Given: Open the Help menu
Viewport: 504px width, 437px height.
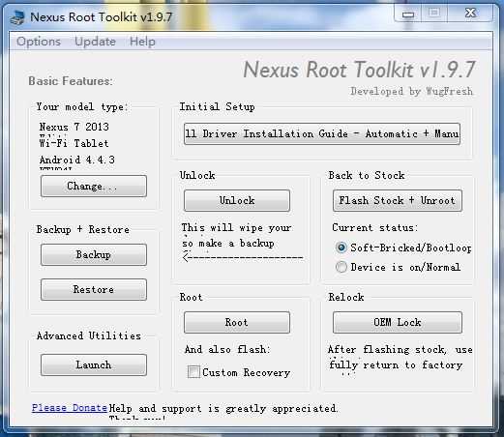Looking at the screenshot, I should pos(142,42).
